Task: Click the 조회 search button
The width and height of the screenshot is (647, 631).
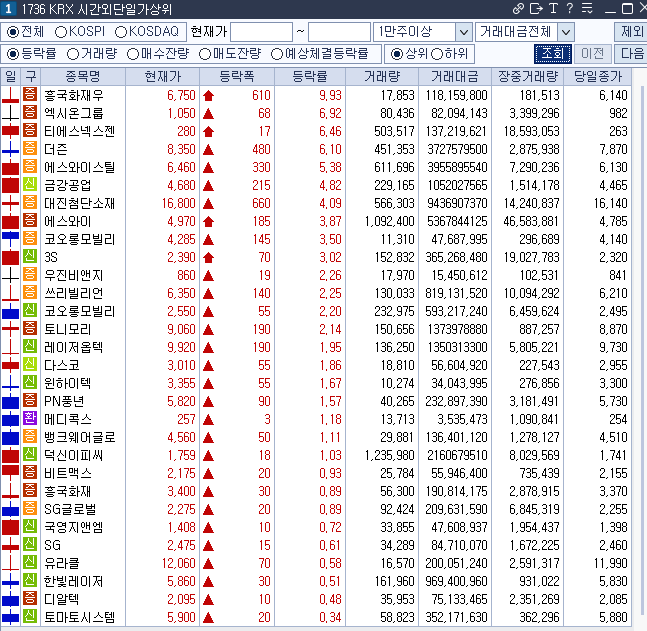Action: click(553, 54)
